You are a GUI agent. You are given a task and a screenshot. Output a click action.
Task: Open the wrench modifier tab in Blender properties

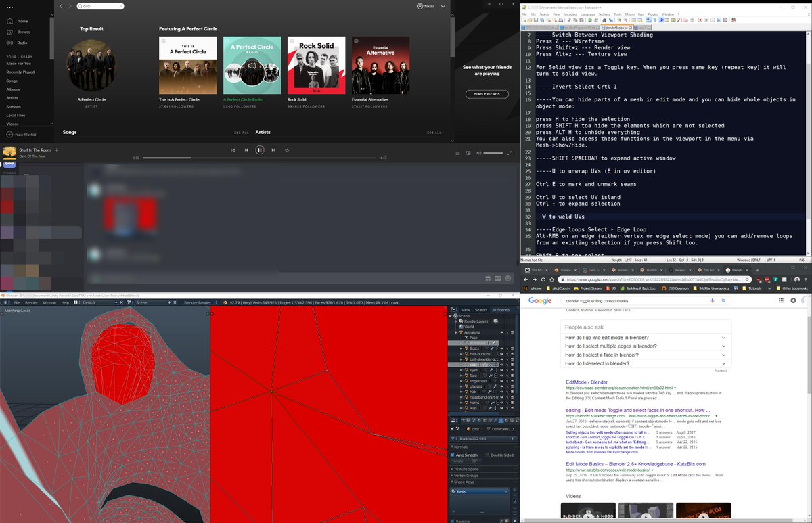point(497,419)
